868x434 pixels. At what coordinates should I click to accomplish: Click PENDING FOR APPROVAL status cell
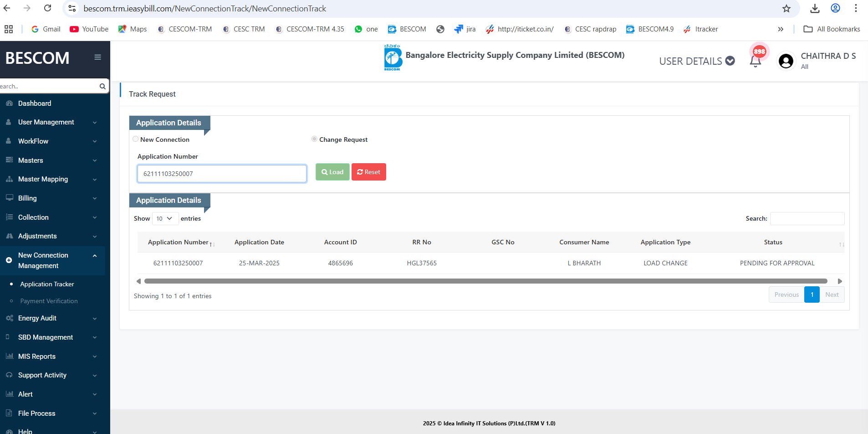click(x=777, y=263)
